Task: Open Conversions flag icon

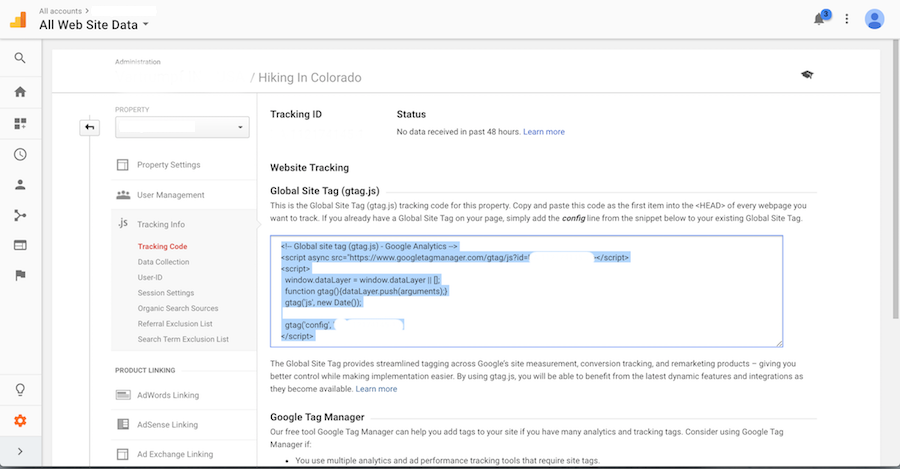Action: click(x=20, y=276)
